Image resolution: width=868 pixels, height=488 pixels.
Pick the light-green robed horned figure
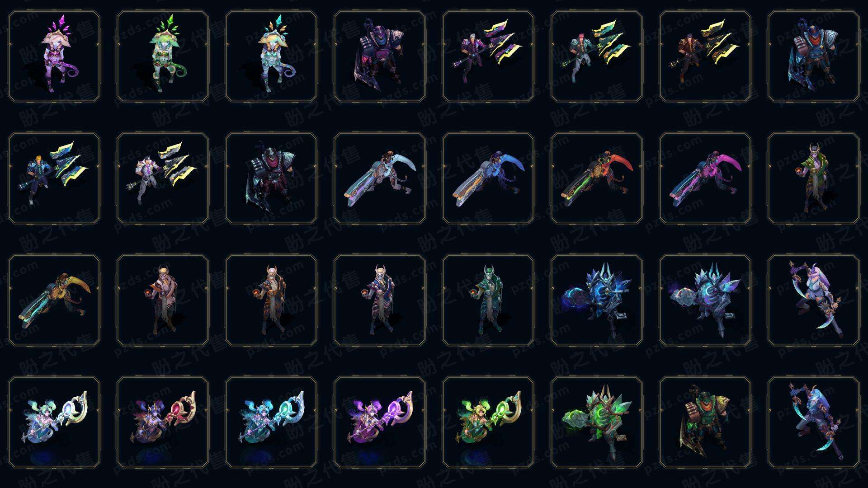(814, 178)
